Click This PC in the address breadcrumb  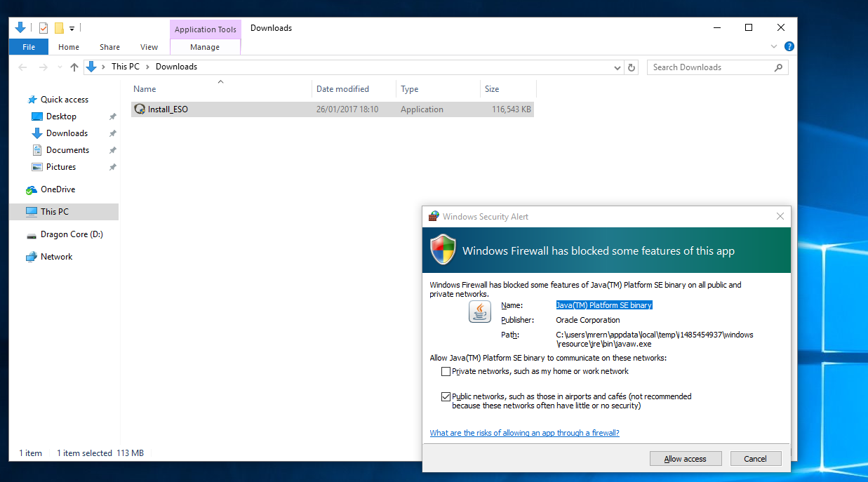pos(125,67)
